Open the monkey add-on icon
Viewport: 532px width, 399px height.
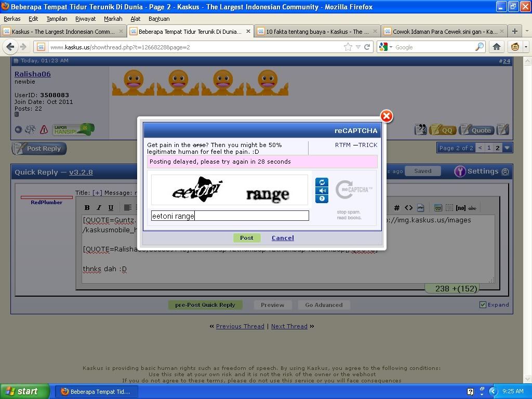click(x=515, y=47)
